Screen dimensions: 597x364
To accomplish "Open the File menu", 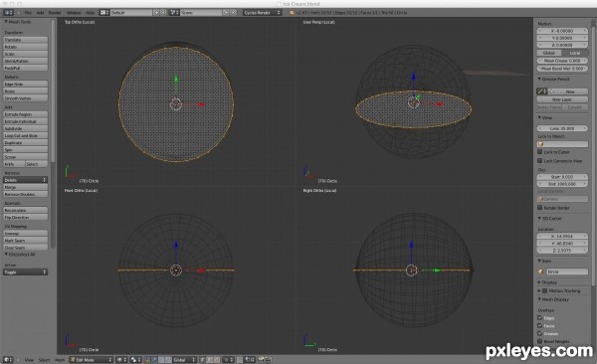I will point(28,13).
